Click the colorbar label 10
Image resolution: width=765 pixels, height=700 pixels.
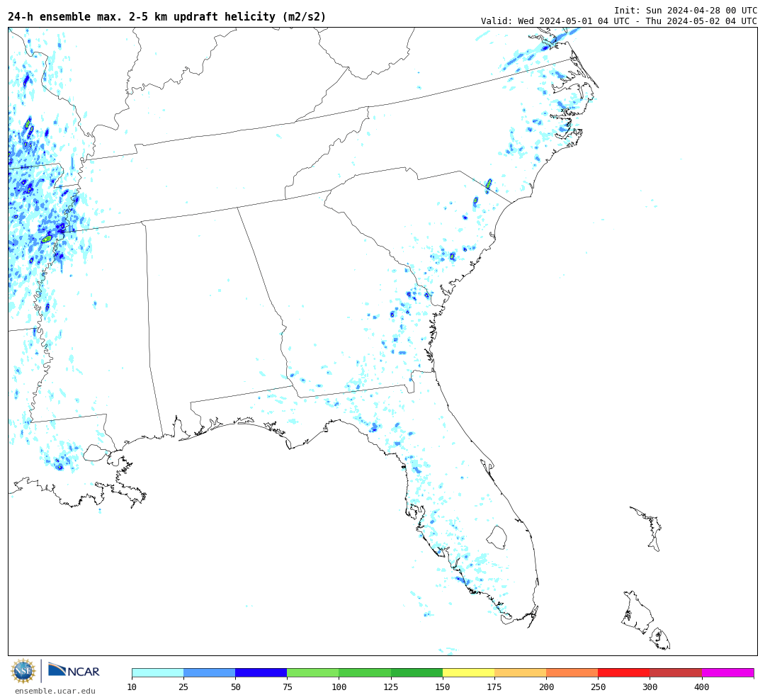point(132,687)
